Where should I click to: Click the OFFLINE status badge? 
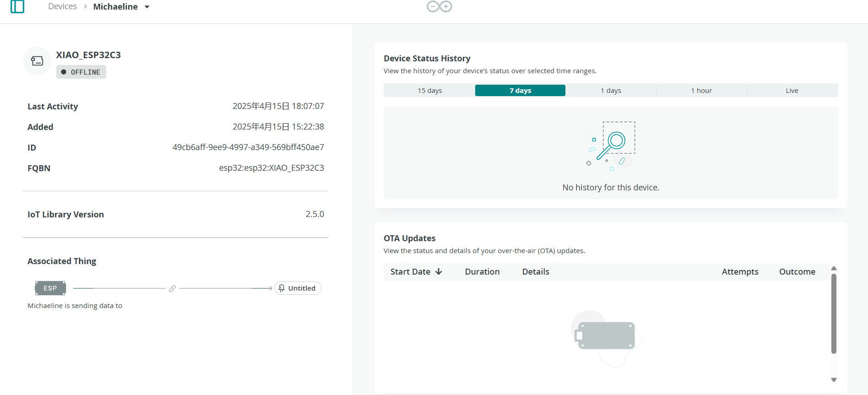click(x=81, y=72)
